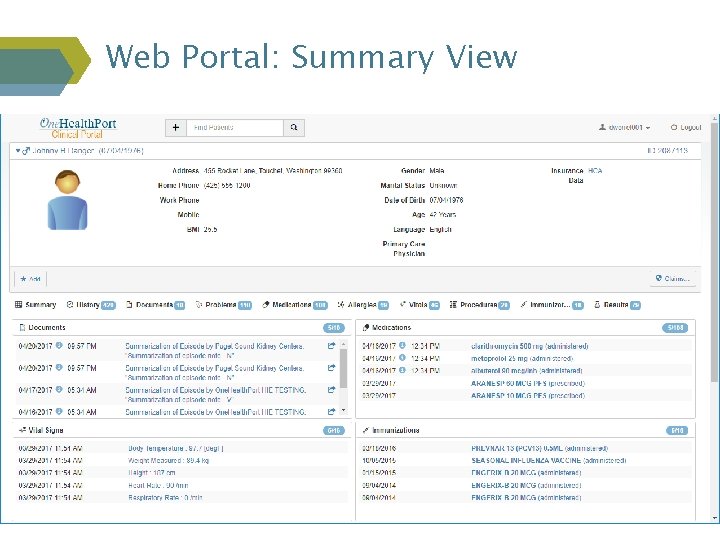Viewport: 720px width, 540px height.
Task: Click info icon next to first 04/20/2017 document date
Action: [x=59, y=346]
